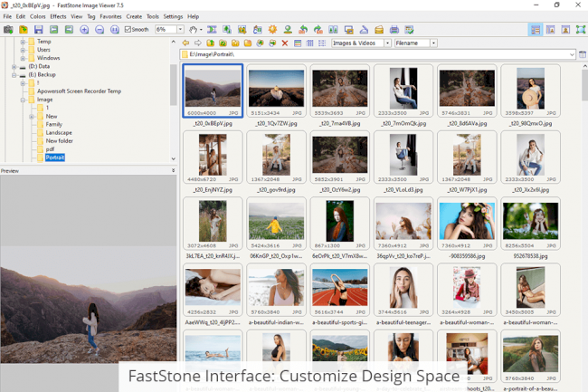Toggle Full Screen with green-cornered icon
This screenshot has height=392, width=588.
[x=581, y=30]
